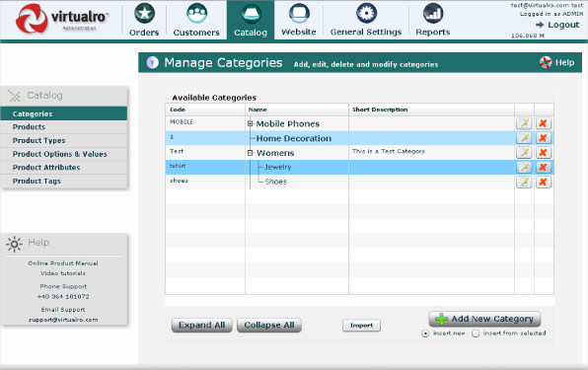
Task: Collapse the Womens tree node
Action: click(251, 153)
